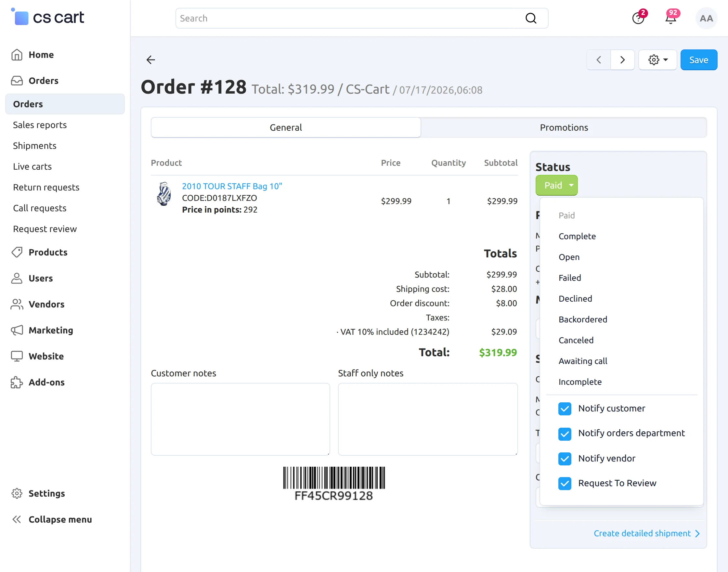Click the $8.00 order discount value
The height and width of the screenshot is (572, 728).
[x=506, y=303]
